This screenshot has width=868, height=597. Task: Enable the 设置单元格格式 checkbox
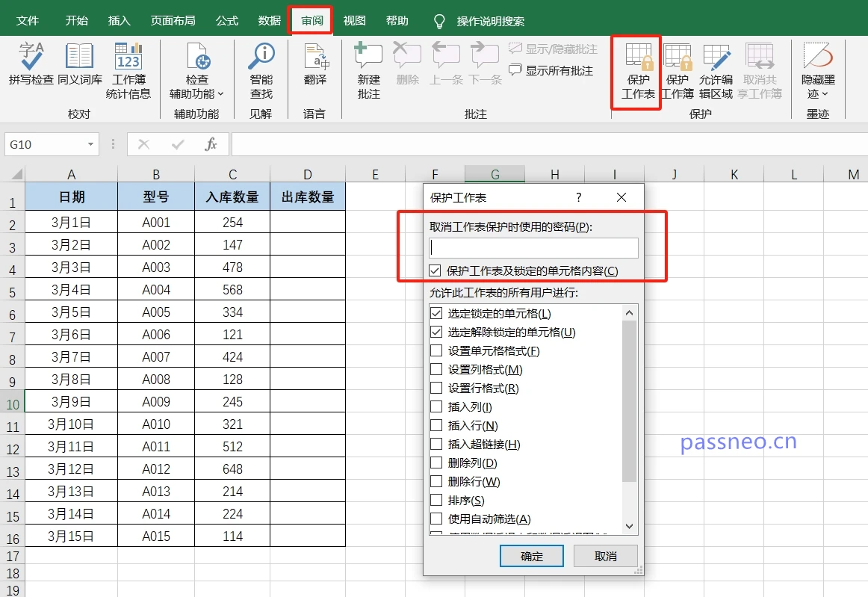pyautogui.click(x=435, y=350)
